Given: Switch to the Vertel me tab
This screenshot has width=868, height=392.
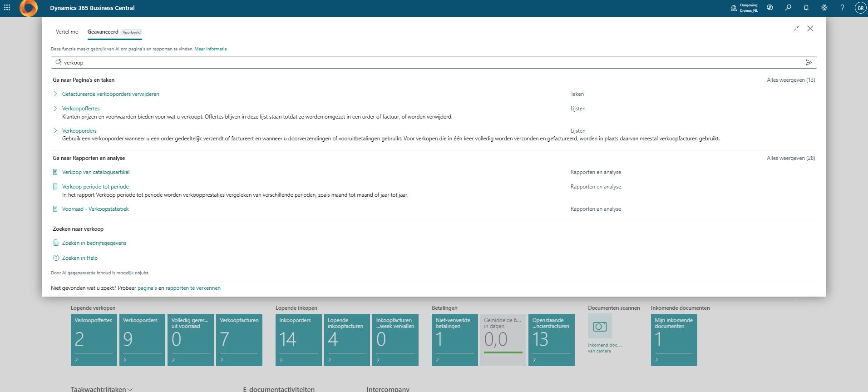Looking at the screenshot, I should point(67,32).
